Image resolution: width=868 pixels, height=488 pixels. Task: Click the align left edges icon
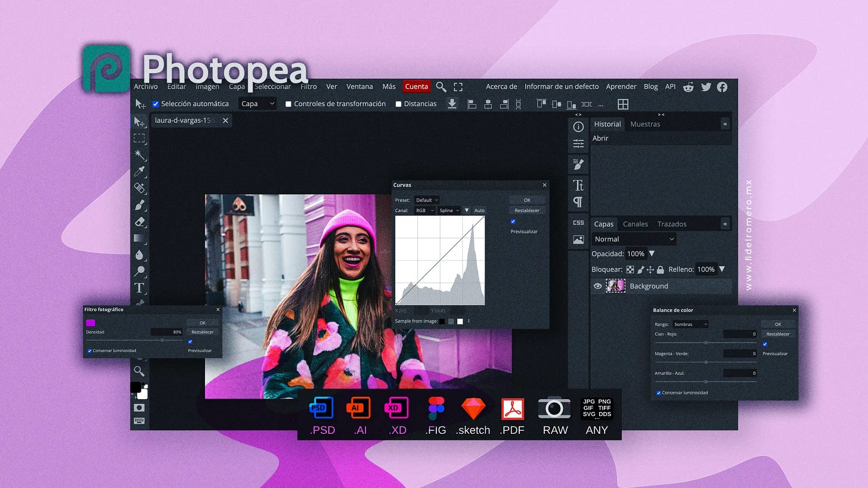[x=472, y=104]
